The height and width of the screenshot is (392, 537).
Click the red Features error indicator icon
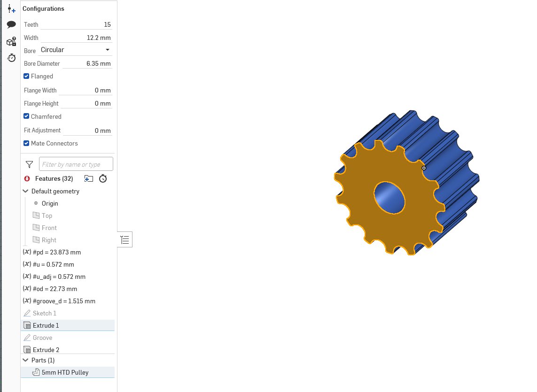pyautogui.click(x=27, y=179)
